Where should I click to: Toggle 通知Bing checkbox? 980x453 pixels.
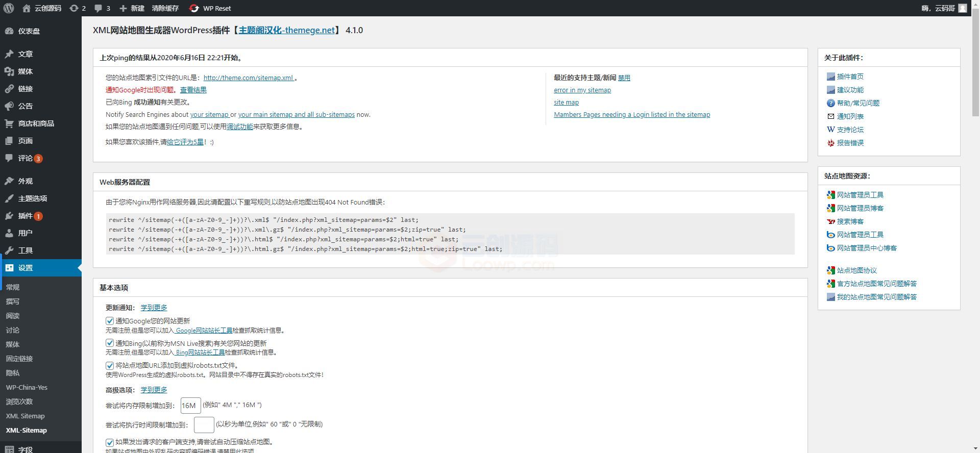(110, 343)
